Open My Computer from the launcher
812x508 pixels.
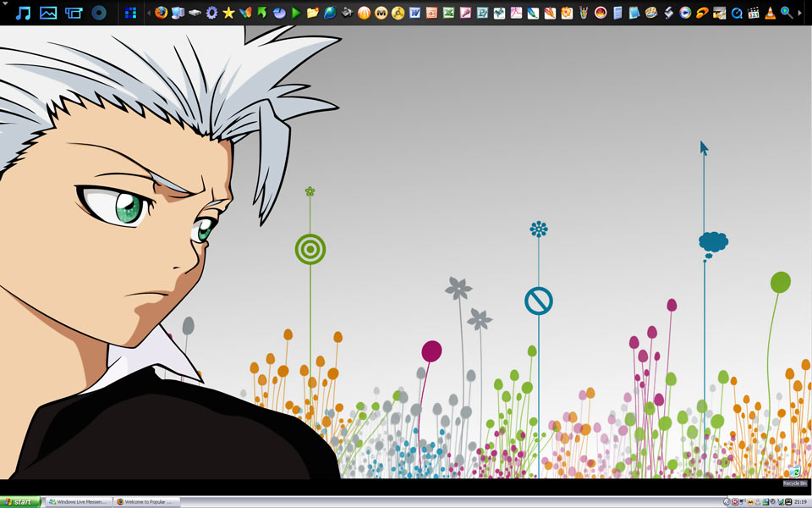point(178,13)
